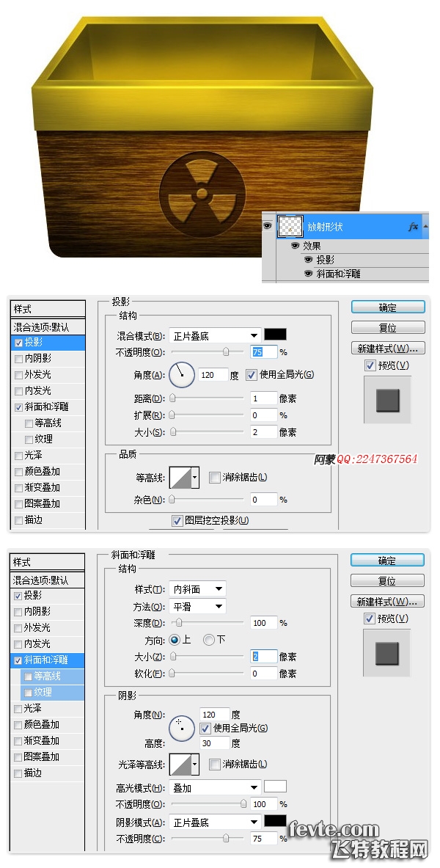
Task: Click 确定 button in 斜面和浮雕 dialog
Action: tap(387, 561)
